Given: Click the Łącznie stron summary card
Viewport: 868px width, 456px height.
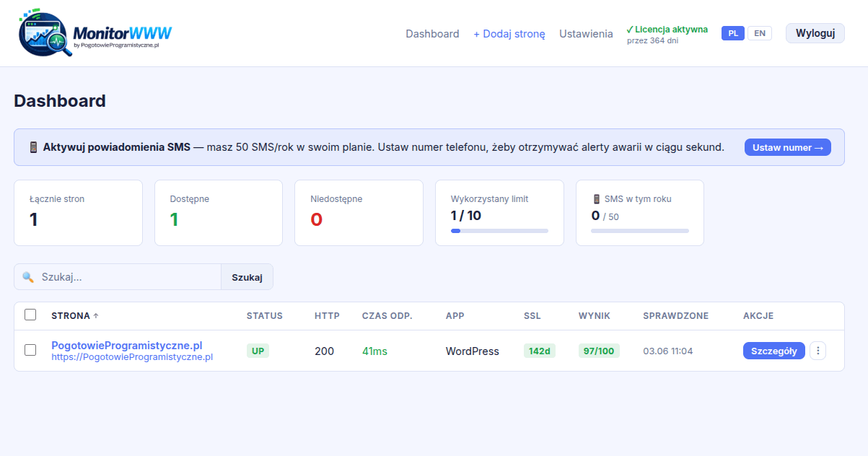Looking at the screenshot, I should 79,213.
